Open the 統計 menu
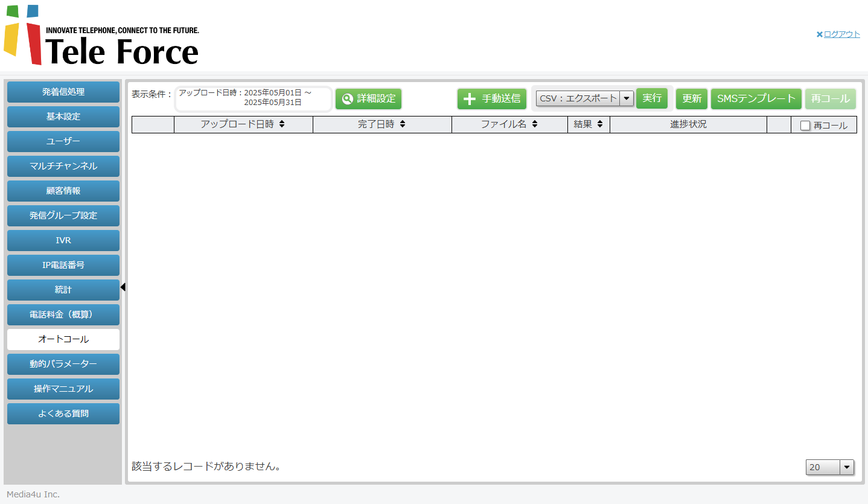 coord(63,290)
